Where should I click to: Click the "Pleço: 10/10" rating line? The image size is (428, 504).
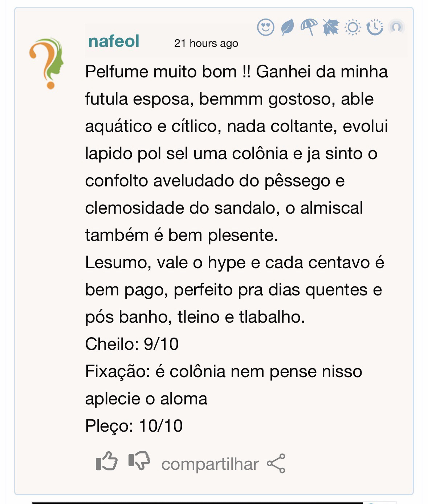(x=134, y=426)
